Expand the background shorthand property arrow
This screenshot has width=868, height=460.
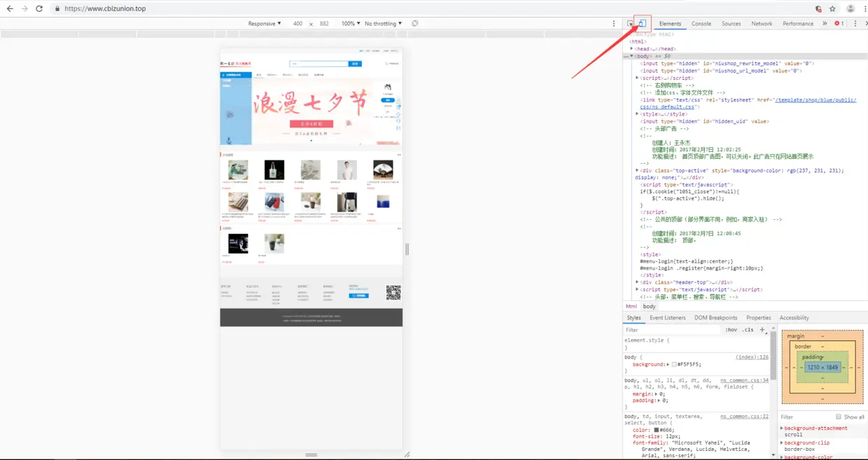(x=668, y=364)
